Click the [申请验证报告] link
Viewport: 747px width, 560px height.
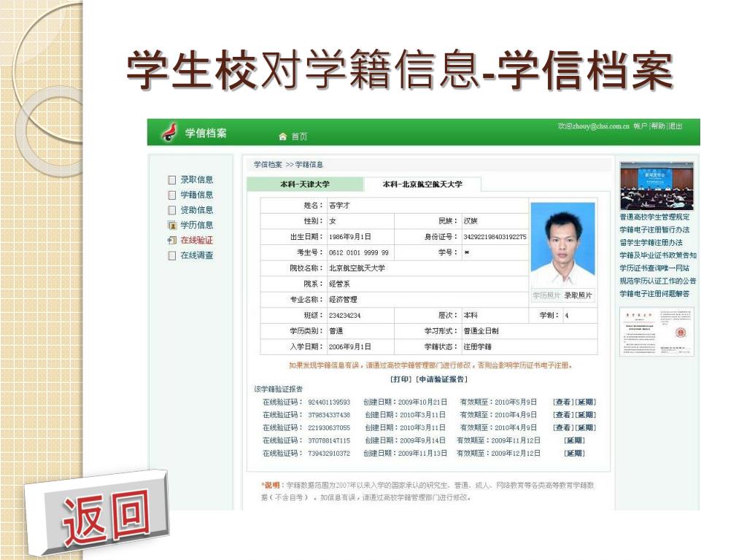441,379
